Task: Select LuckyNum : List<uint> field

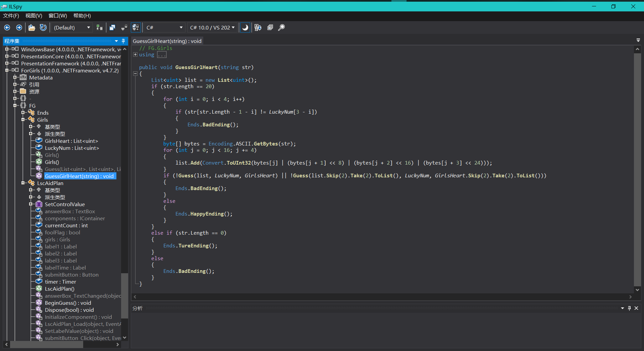Action: coord(72,148)
